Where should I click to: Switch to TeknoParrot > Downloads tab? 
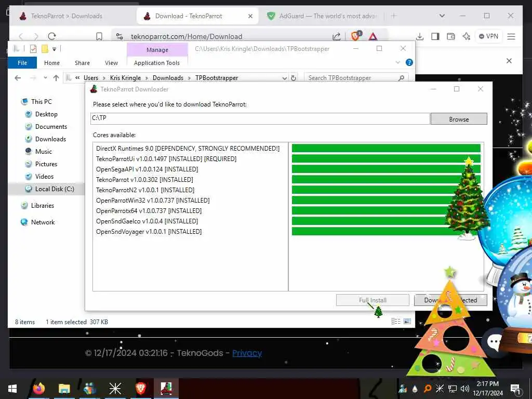66,16
